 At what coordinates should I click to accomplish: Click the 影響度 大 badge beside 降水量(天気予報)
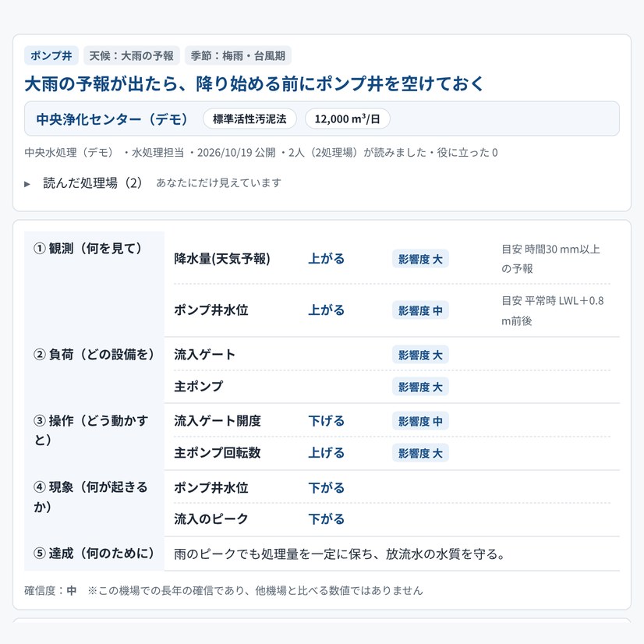point(420,259)
